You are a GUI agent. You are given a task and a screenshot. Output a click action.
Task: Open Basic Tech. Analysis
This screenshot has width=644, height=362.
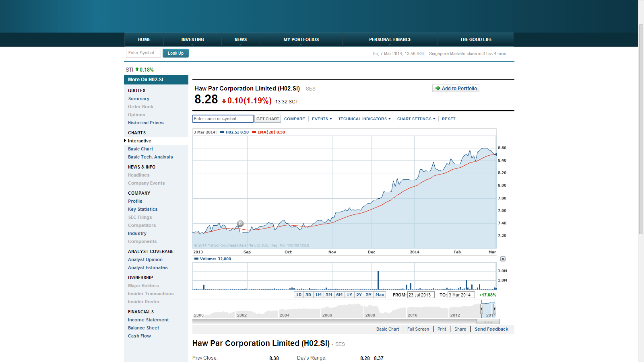coord(151,157)
